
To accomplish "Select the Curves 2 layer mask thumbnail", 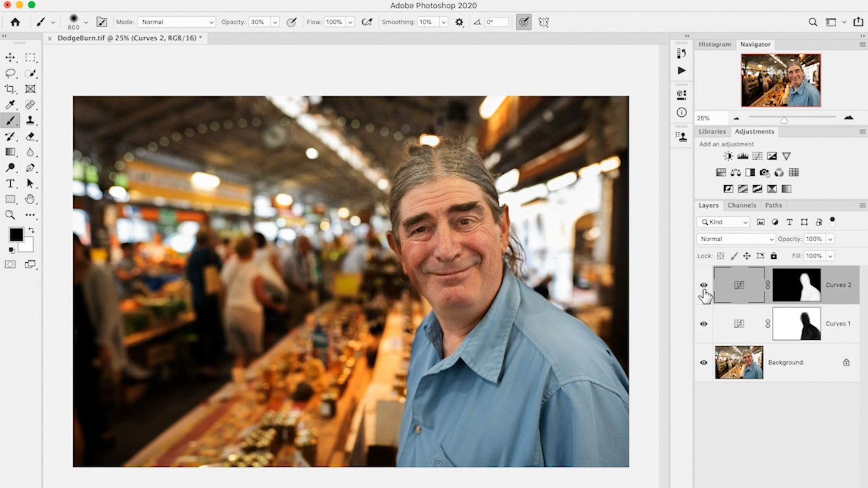I will 796,284.
